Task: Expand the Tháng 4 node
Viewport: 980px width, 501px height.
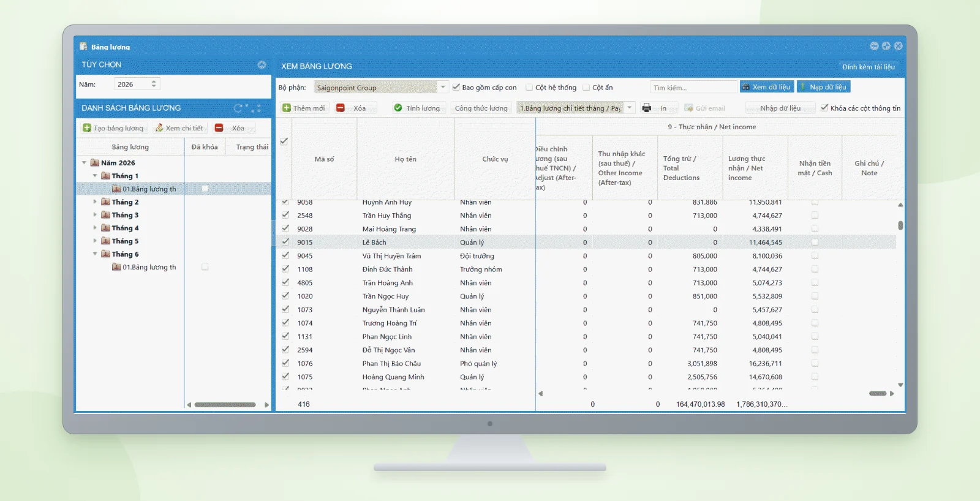Action: pos(95,228)
